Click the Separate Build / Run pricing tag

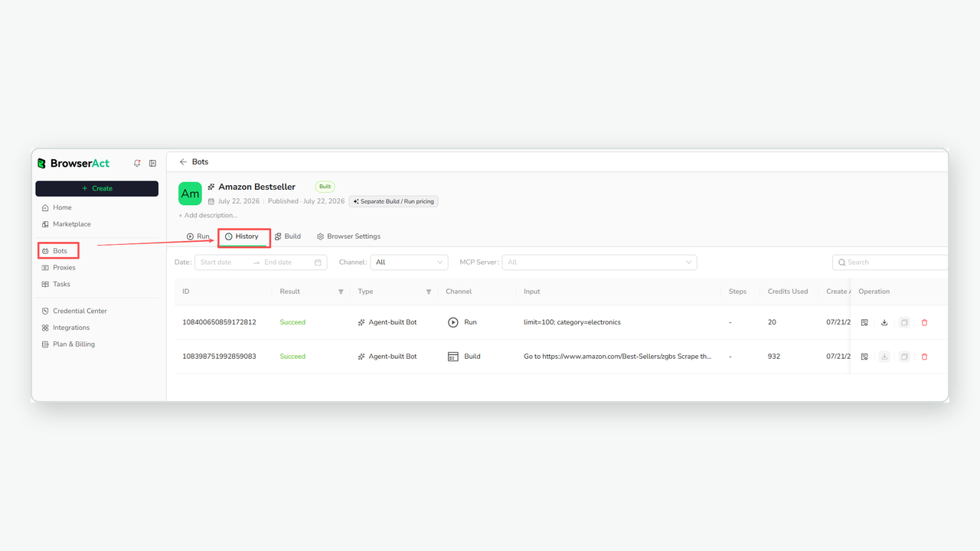click(x=394, y=201)
